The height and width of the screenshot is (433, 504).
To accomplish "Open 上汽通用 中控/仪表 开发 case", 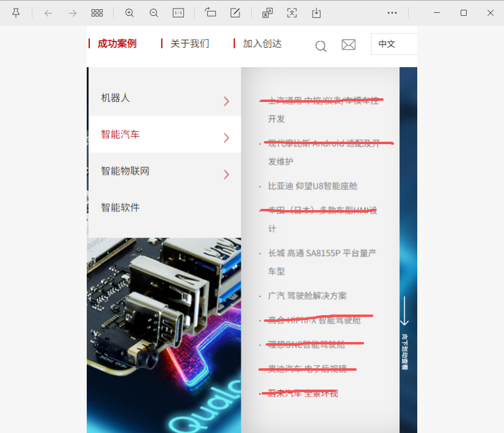I will click(x=323, y=110).
